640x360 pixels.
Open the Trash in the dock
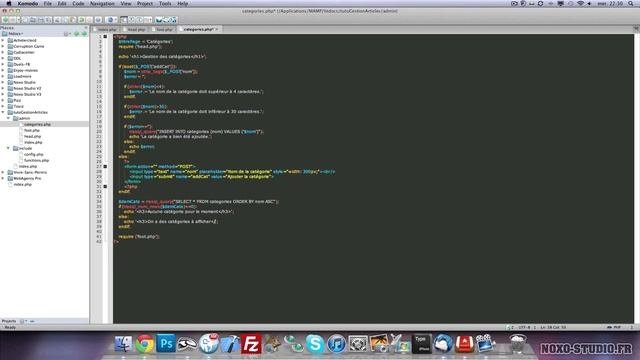518,344
